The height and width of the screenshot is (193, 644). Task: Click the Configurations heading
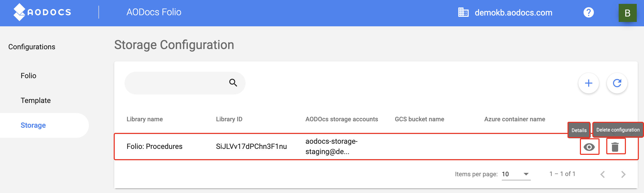[32, 47]
